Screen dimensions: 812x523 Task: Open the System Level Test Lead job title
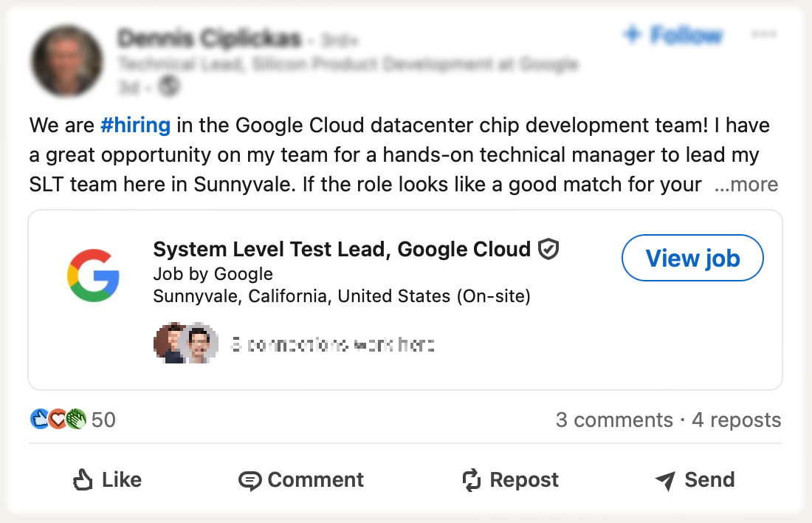(342, 250)
